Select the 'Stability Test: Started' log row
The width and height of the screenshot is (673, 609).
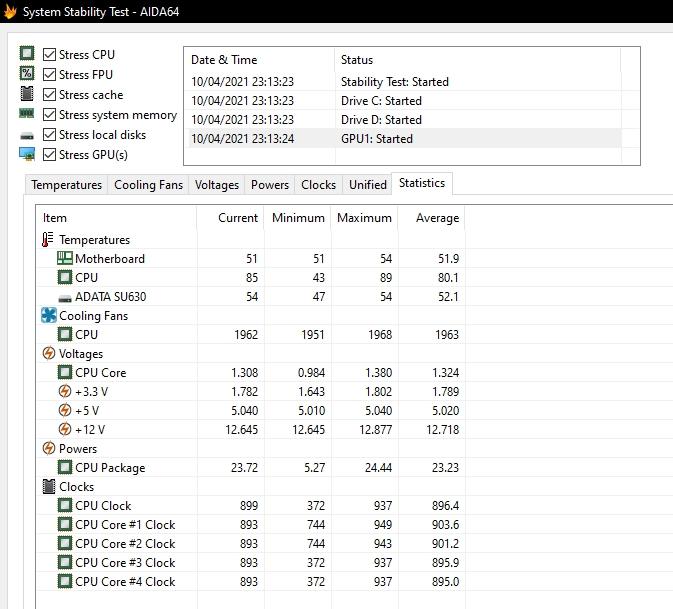(x=403, y=82)
